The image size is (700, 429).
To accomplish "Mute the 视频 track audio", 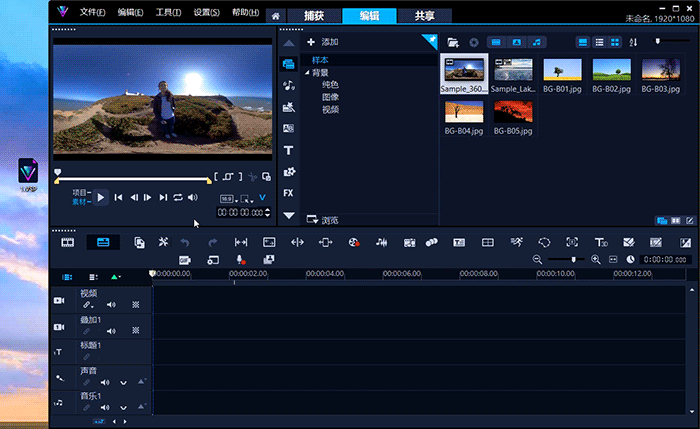I will [x=111, y=304].
